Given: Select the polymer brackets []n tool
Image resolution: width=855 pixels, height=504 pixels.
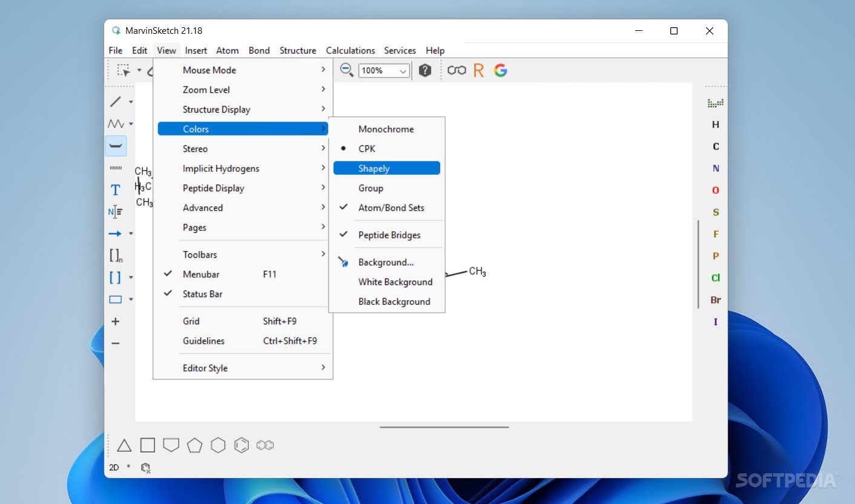Looking at the screenshot, I should tap(116, 255).
